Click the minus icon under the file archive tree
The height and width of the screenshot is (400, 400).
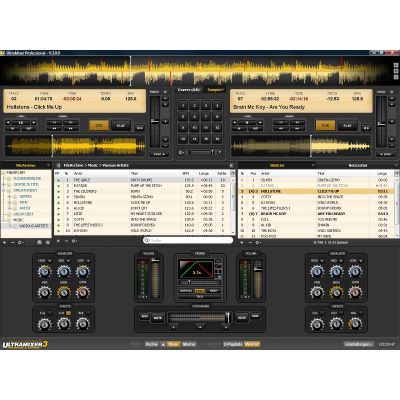pos(13,242)
